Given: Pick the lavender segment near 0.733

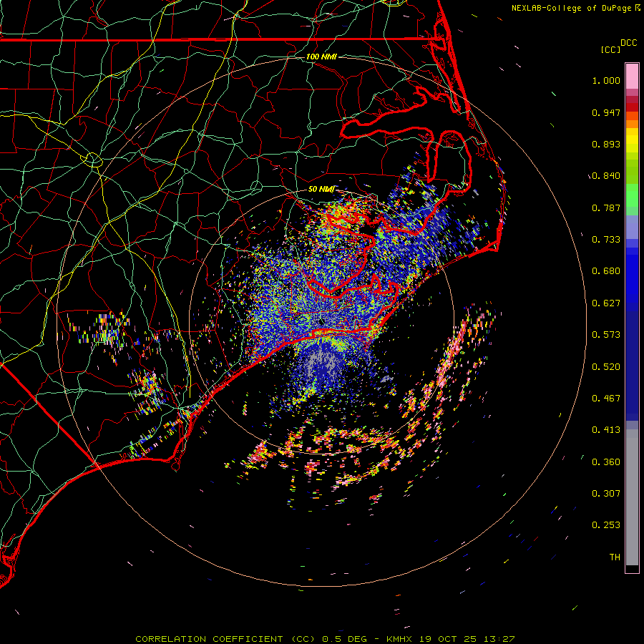Looking at the screenshot, I should (x=632, y=227).
